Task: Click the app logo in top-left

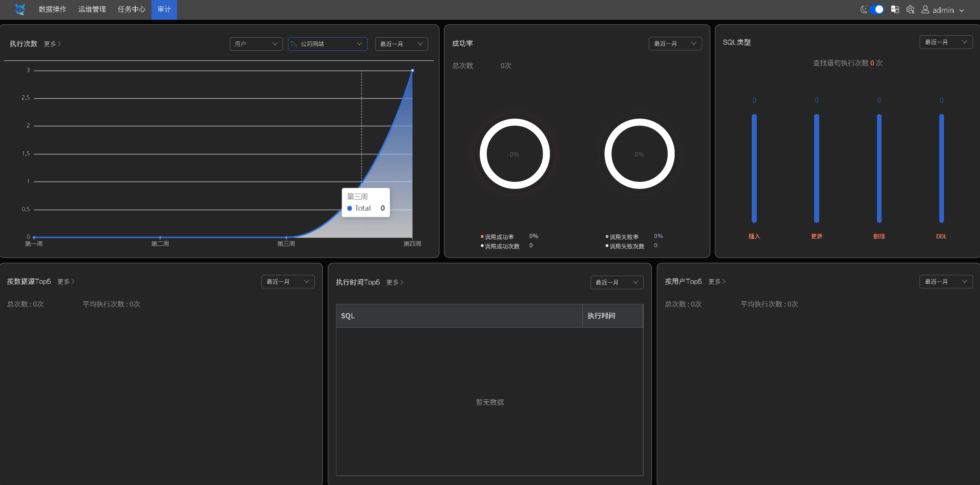Action: pos(20,9)
